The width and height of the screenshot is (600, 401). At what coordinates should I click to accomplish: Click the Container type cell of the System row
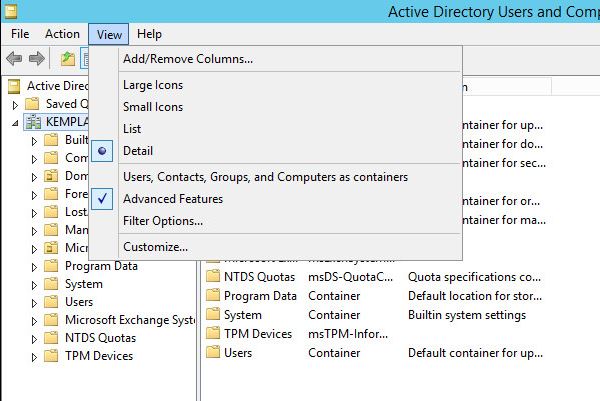334,315
